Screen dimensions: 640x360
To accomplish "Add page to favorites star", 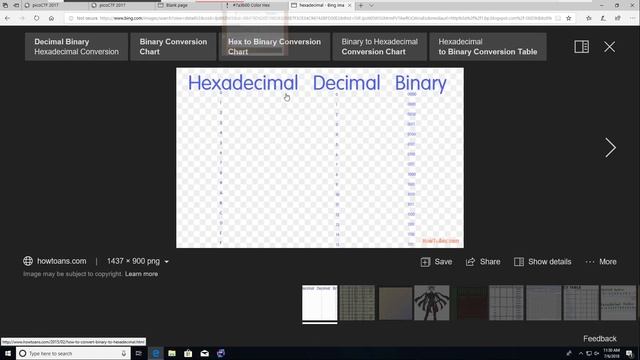I will [569, 18].
